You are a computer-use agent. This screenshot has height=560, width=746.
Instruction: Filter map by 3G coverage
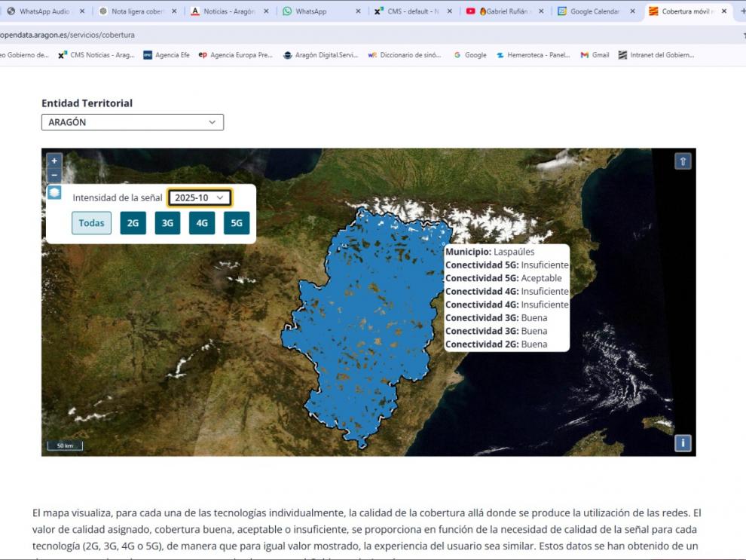[167, 223]
